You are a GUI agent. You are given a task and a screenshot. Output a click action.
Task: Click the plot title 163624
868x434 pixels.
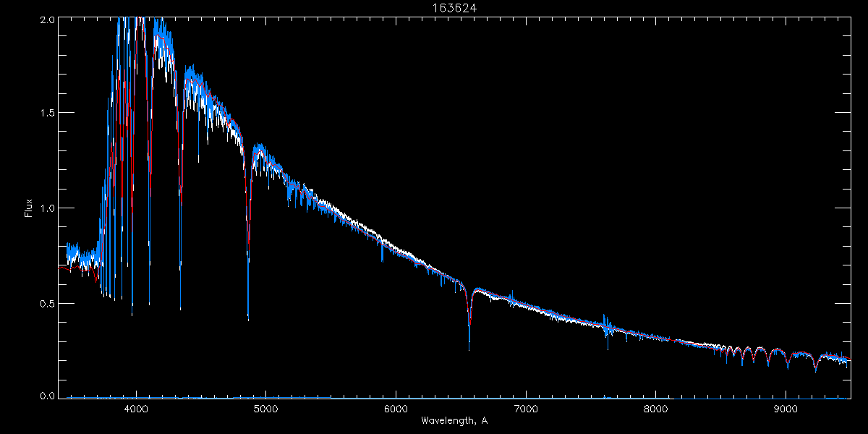tap(454, 8)
